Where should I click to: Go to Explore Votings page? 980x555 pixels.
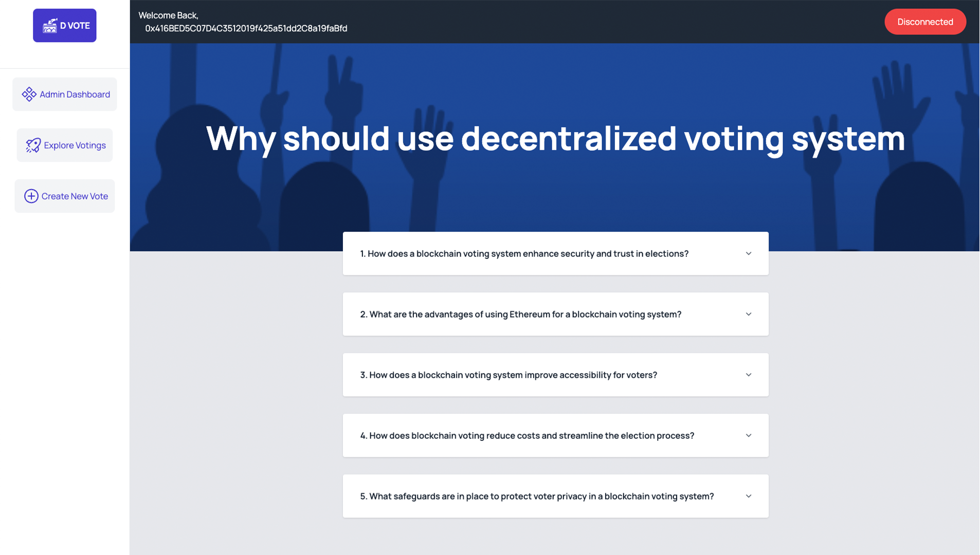tap(75, 145)
